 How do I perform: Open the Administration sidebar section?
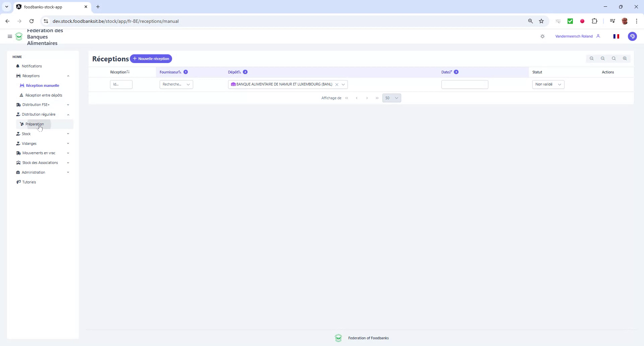point(34,172)
